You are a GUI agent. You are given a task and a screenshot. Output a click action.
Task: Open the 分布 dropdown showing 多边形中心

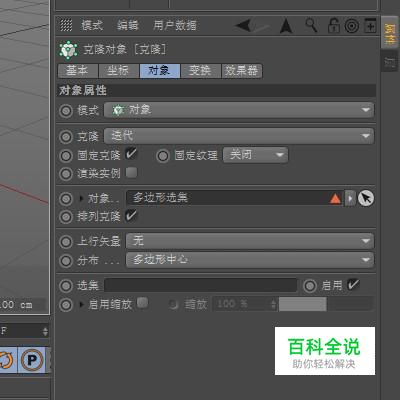(250, 260)
